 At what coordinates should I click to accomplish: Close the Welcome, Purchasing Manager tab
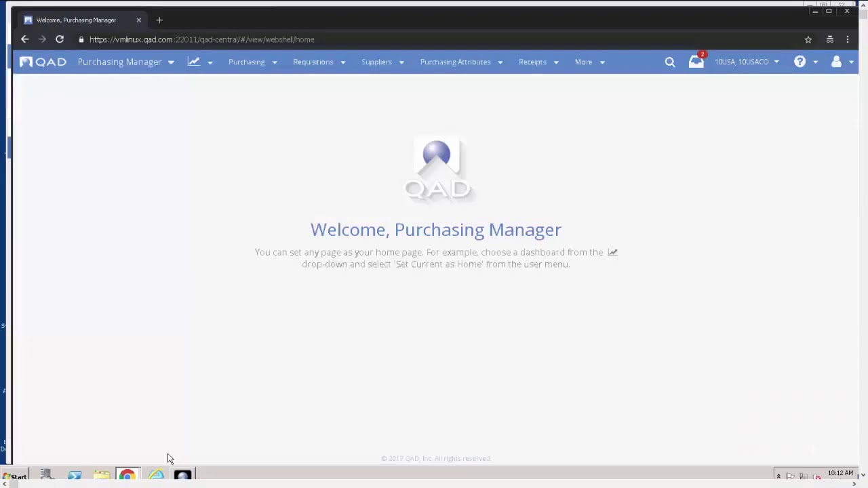click(x=138, y=20)
